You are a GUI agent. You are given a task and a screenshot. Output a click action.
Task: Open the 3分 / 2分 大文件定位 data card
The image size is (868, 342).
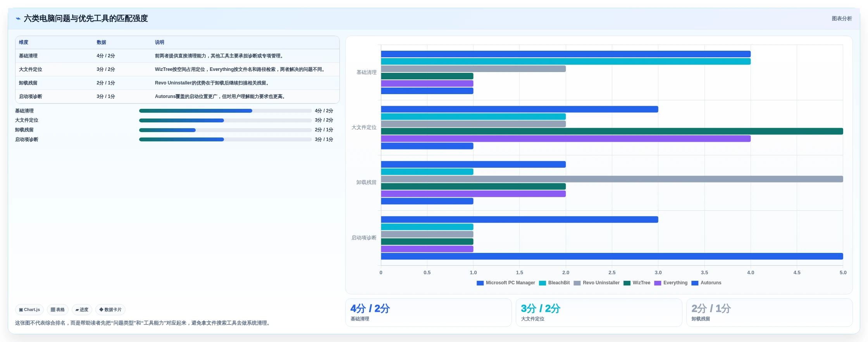599,313
